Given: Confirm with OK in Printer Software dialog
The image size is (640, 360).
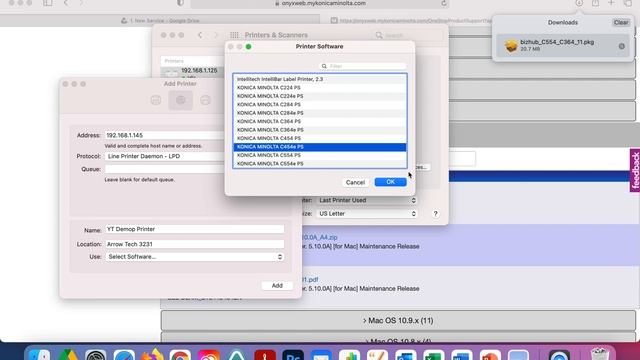Looking at the screenshot, I should (391, 182).
